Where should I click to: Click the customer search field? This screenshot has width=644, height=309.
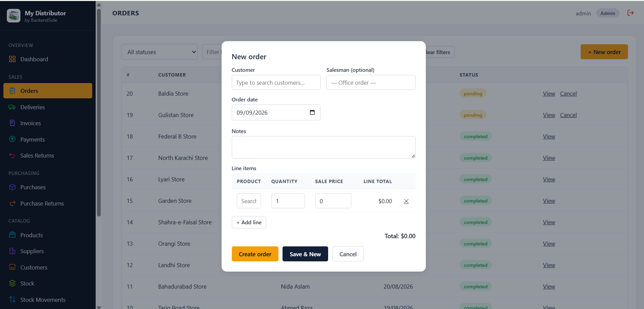point(276,82)
